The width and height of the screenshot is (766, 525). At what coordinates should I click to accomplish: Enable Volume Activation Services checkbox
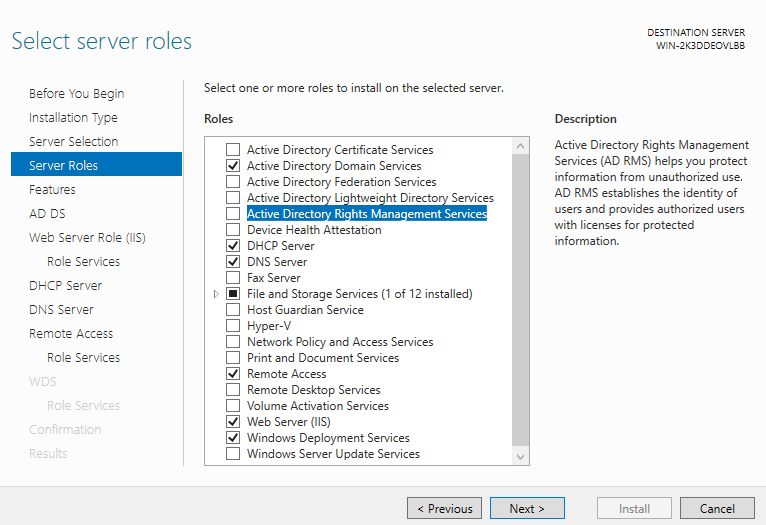pos(233,406)
